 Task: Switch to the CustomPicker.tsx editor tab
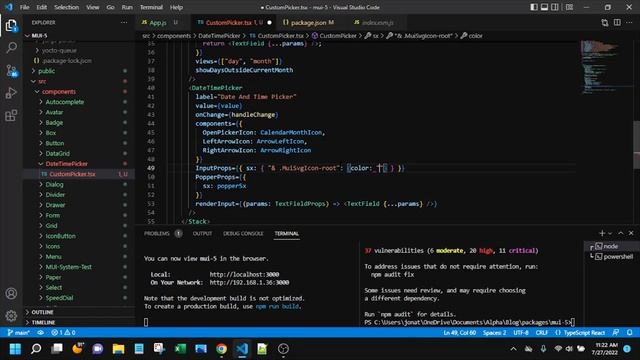pos(234,22)
